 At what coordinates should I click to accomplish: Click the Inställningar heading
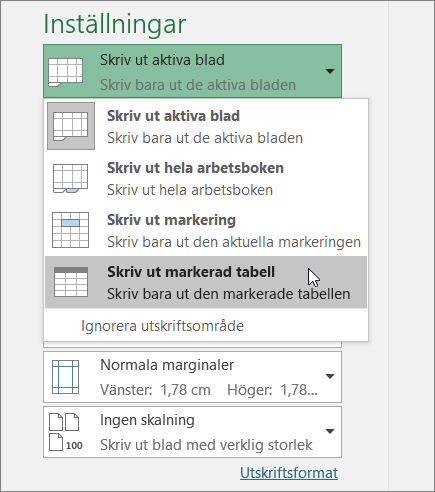(115, 24)
